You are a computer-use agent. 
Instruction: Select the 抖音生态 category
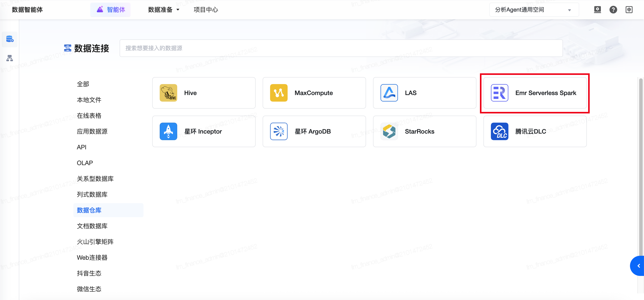point(89,273)
